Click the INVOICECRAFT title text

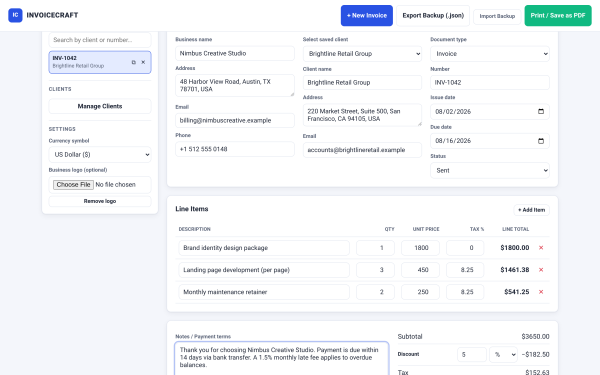[x=52, y=15]
